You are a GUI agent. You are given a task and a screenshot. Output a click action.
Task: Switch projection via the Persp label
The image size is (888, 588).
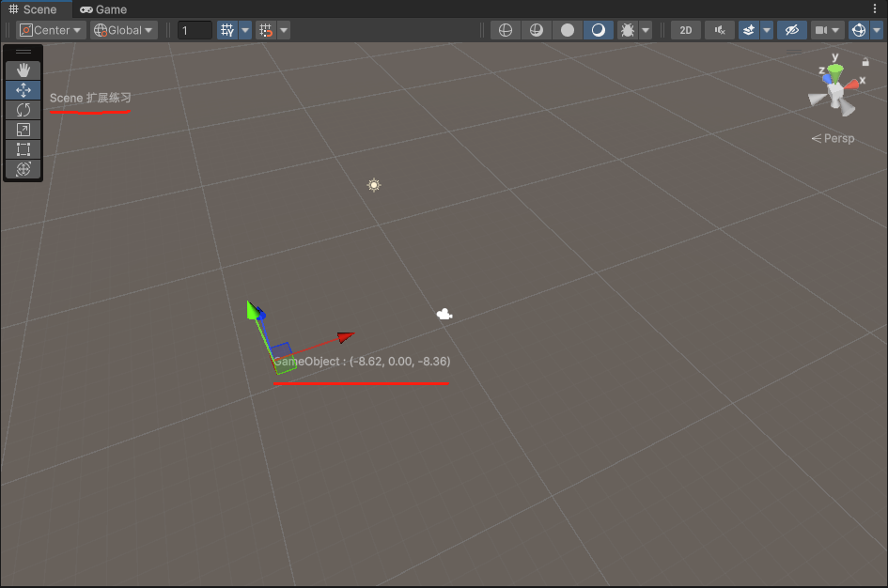coord(833,139)
